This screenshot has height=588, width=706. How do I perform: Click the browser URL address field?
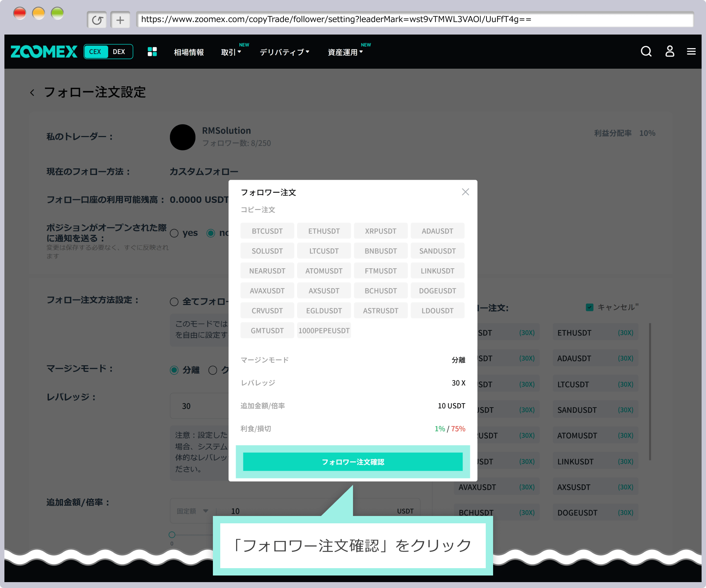pos(415,19)
